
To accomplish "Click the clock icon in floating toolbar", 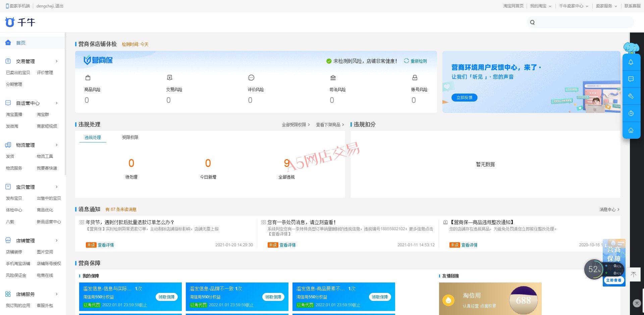I will click(631, 113).
